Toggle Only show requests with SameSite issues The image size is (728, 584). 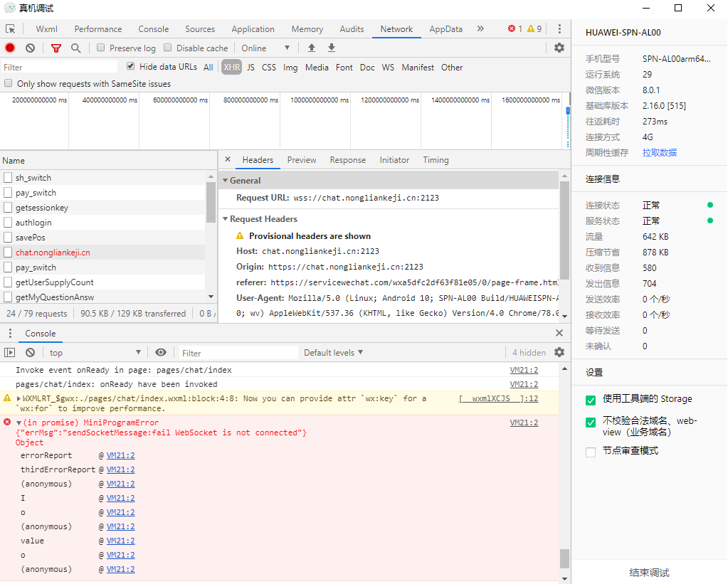8,83
